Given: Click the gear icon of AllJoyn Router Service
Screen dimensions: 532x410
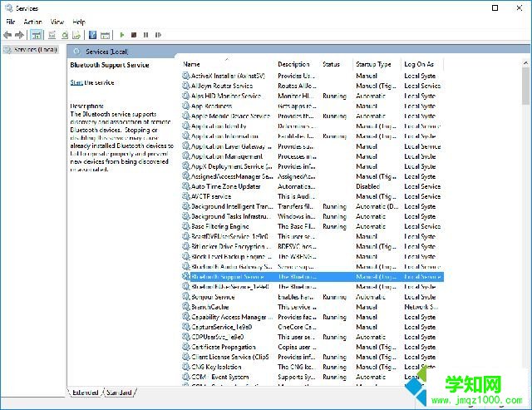Looking at the screenshot, I should point(186,86).
